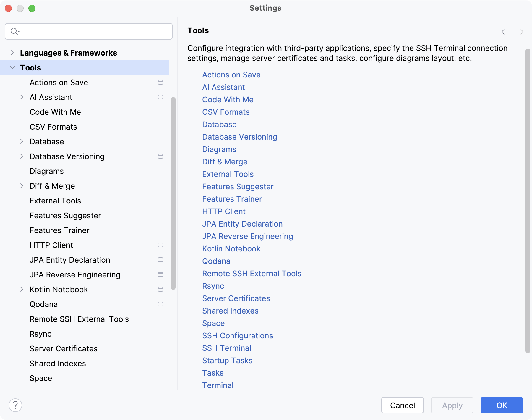532x420 pixels.
Task: Collapse the Tools section chevron
Action: 12,67
